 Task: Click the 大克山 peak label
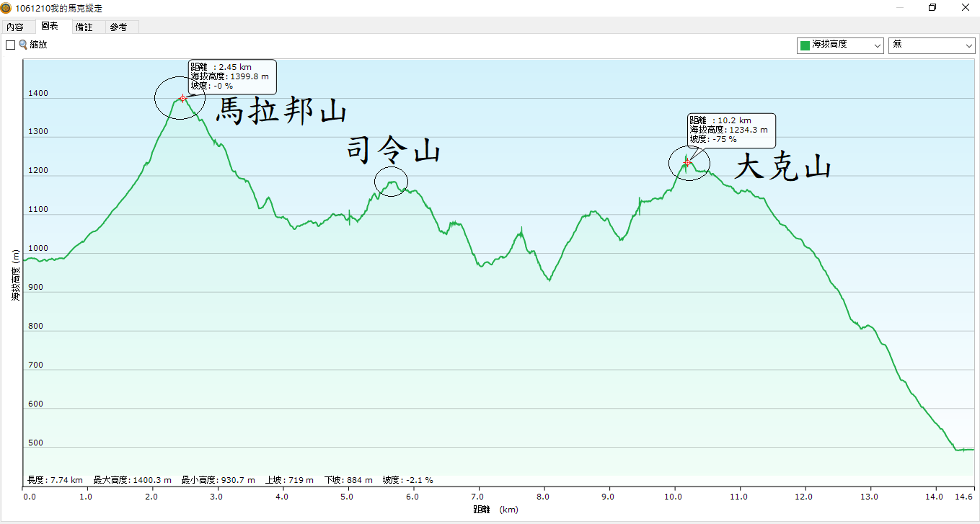pyautogui.click(x=782, y=169)
